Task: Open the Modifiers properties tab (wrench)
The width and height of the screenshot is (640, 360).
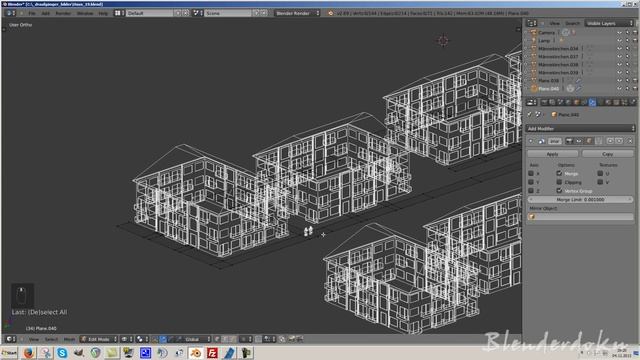Action: [x=592, y=102]
